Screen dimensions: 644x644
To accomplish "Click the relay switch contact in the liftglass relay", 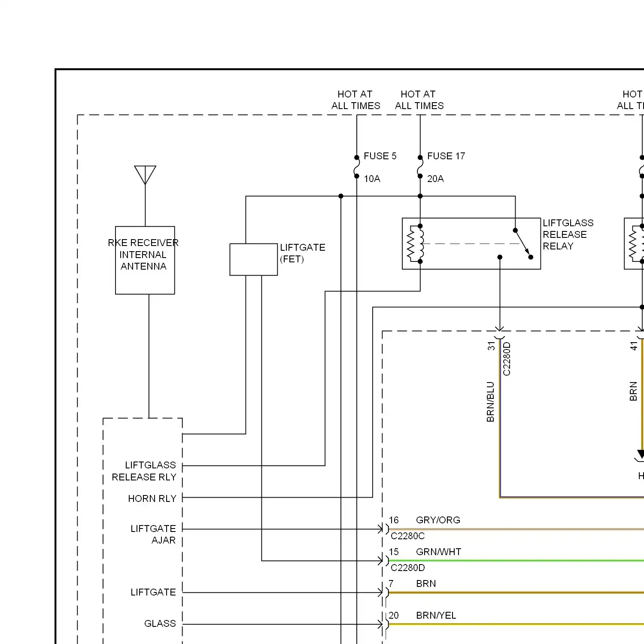I will tap(523, 243).
